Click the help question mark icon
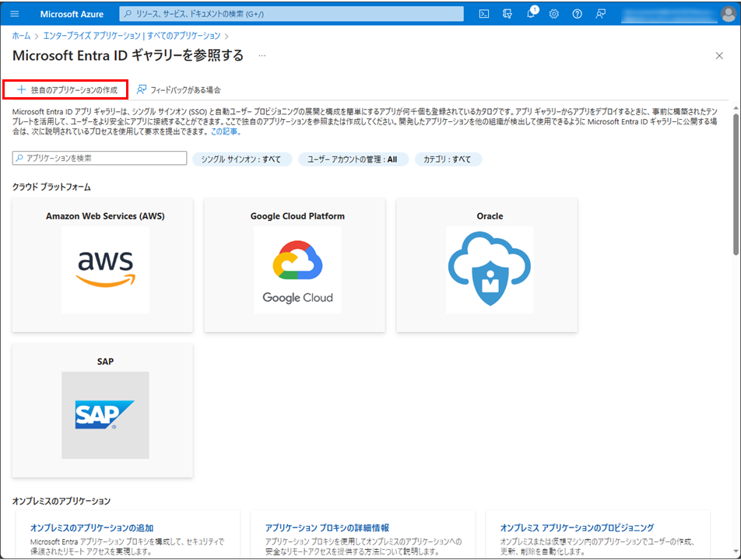The width and height of the screenshot is (741, 560). [x=577, y=14]
